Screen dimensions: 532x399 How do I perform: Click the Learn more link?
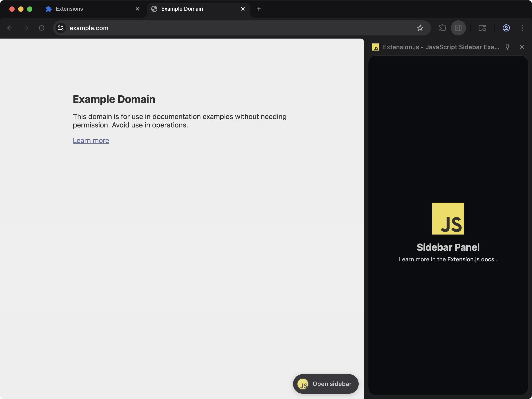click(91, 141)
